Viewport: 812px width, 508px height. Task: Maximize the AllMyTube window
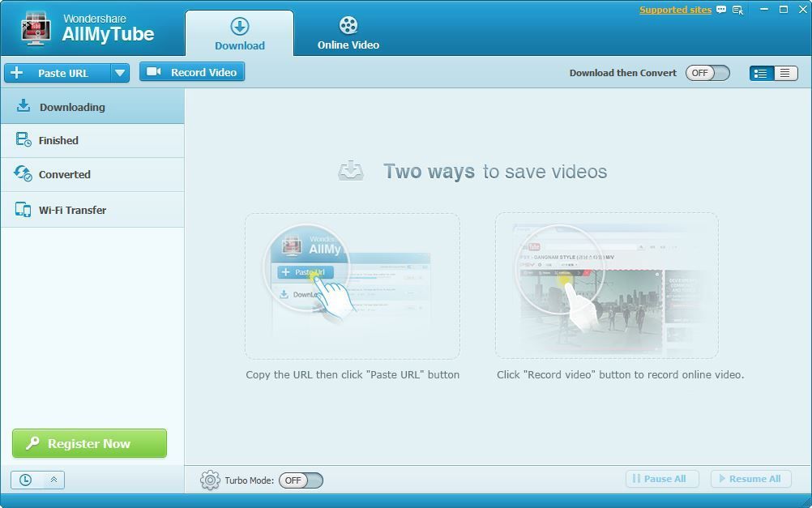(784, 10)
